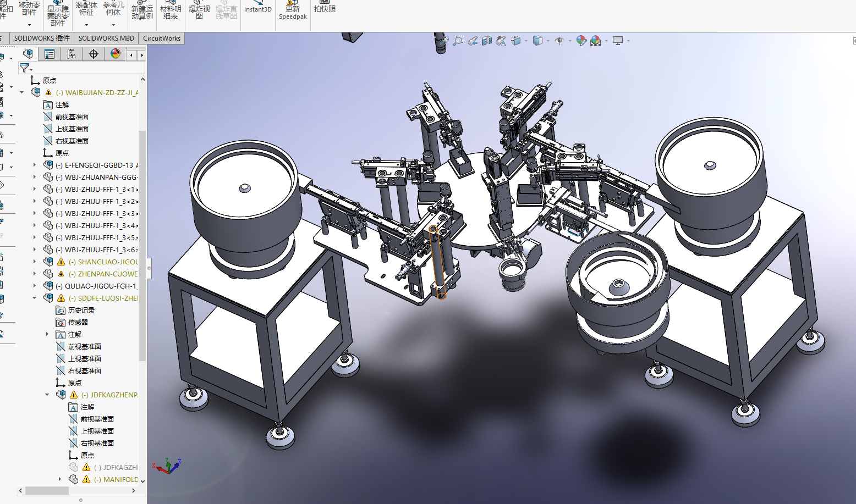
Task: Click the Zoom to Area magnifier icon
Action: (x=458, y=41)
